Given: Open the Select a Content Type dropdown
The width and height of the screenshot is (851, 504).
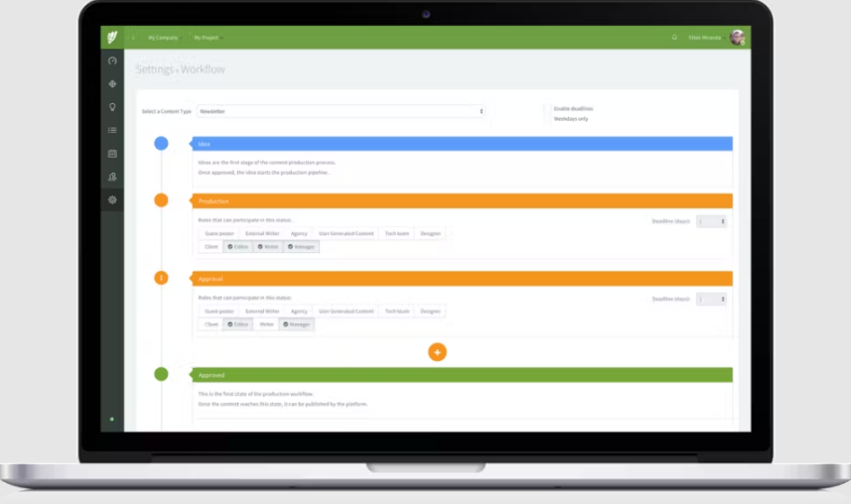Looking at the screenshot, I should click(x=341, y=111).
